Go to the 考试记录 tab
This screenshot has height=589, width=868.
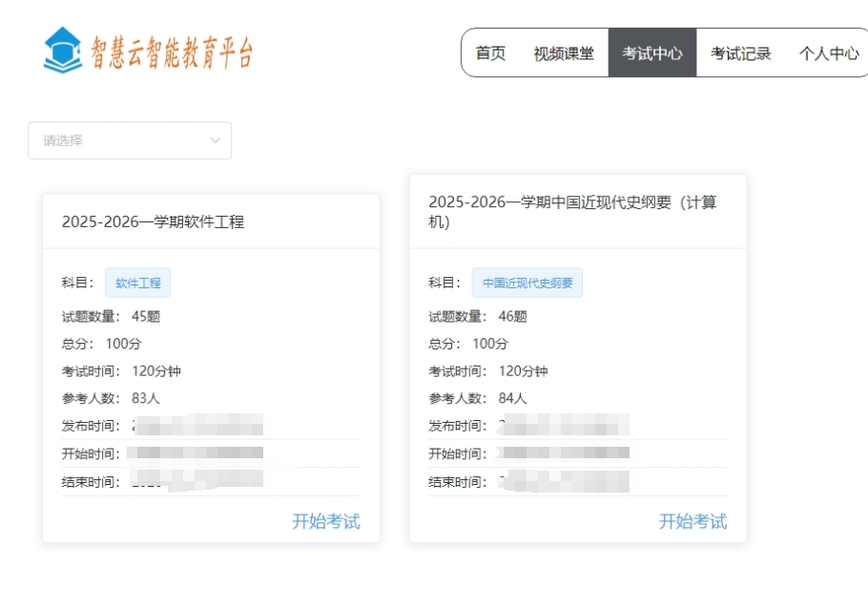pos(741,53)
